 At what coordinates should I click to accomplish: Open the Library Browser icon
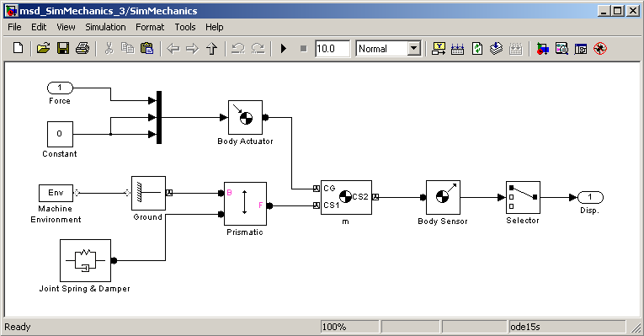click(x=542, y=49)
